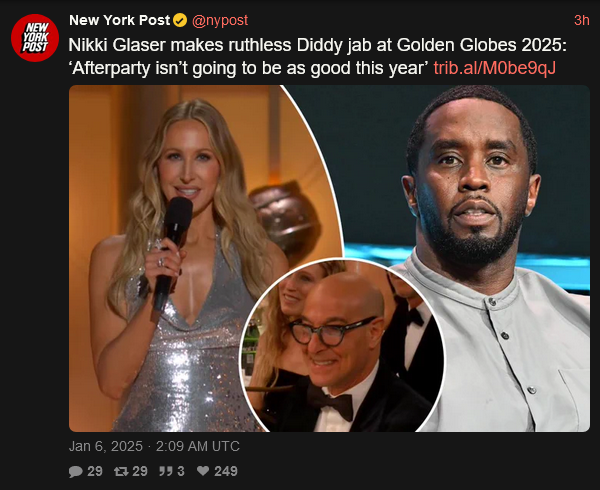View the reply count beside speech bubble

click(x=95, y=471)
